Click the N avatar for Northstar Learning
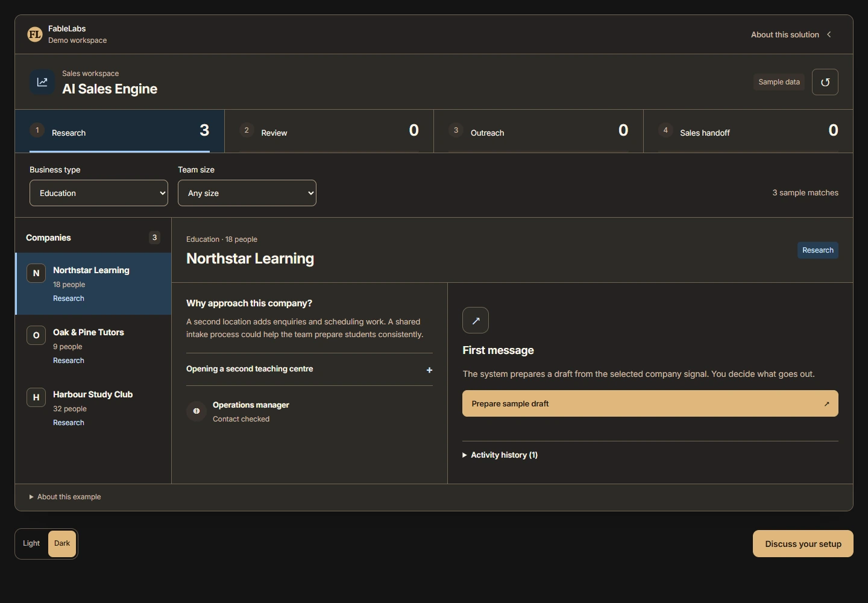The width and height of the screenshot is (868, 603). pos(36,273)
